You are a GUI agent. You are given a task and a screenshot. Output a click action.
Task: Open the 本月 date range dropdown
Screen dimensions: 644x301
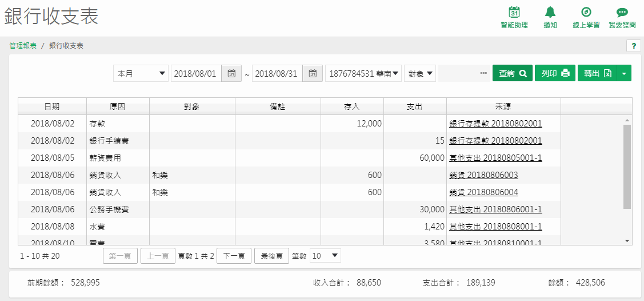coord(141,74)
